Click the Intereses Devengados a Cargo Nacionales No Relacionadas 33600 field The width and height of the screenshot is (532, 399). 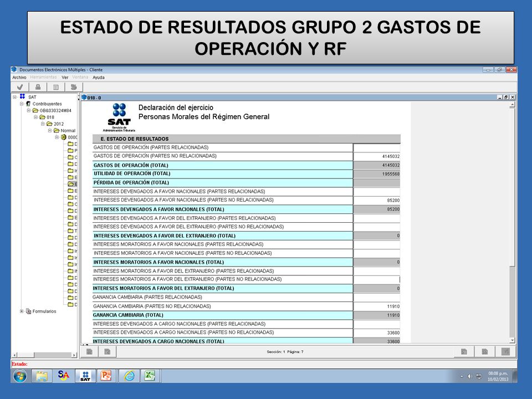coord(377,333)
